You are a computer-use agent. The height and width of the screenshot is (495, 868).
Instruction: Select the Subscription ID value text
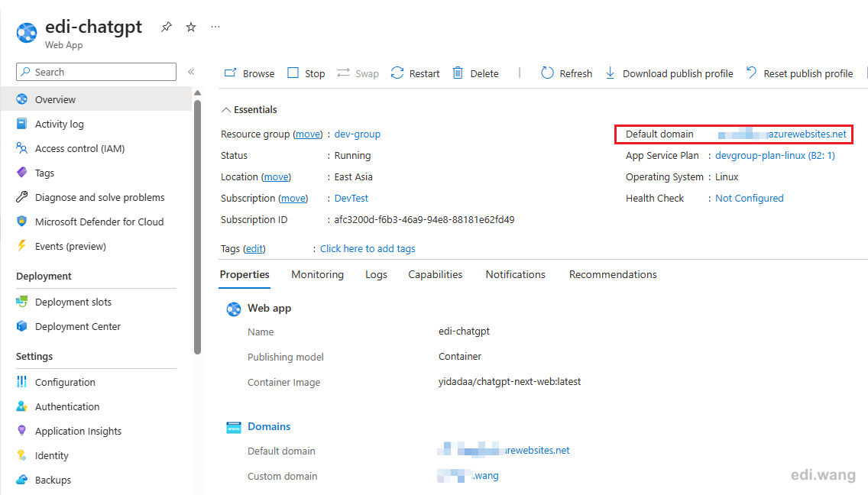point(424,220)
